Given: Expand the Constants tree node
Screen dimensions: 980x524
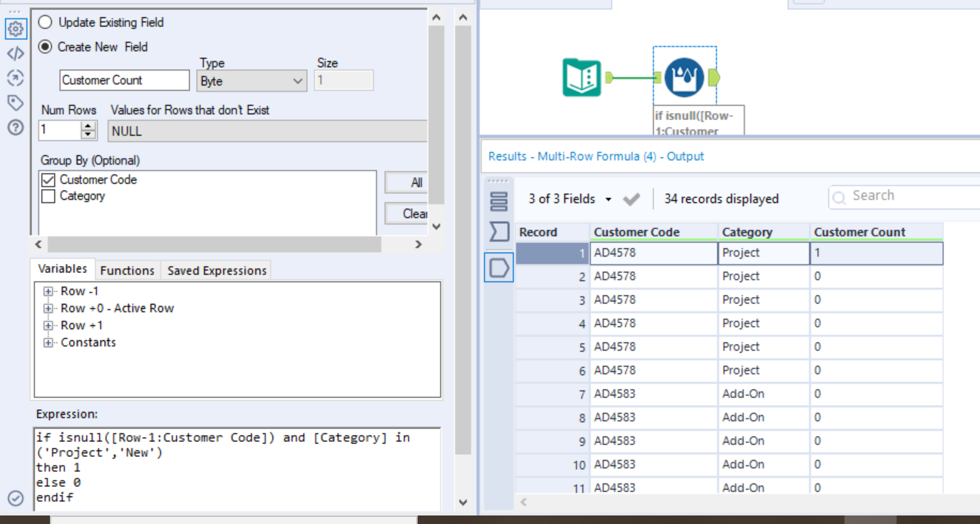Looking at the screenshot, I should coord(48,343).
